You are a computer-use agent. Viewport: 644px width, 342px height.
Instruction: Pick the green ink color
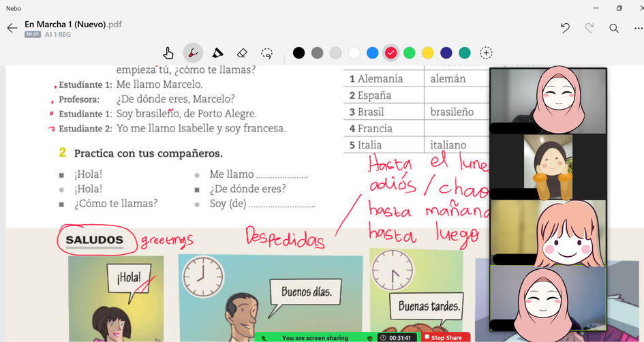(x=409, y=52)
